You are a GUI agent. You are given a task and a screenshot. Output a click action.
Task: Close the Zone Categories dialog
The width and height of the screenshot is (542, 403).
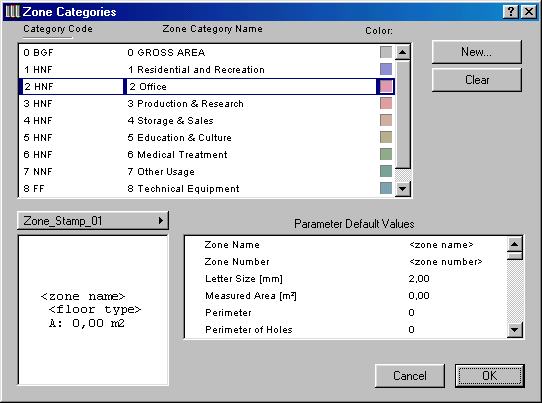point(529,12)
